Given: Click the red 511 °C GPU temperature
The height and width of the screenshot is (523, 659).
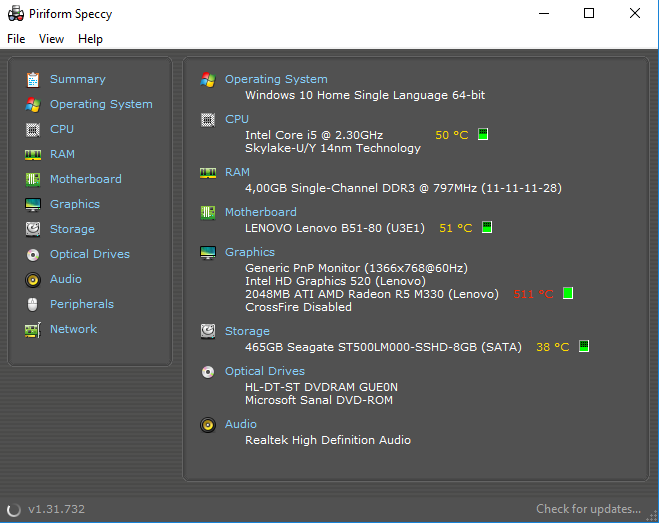Looking at the screenshot, I should click(534, 294).
